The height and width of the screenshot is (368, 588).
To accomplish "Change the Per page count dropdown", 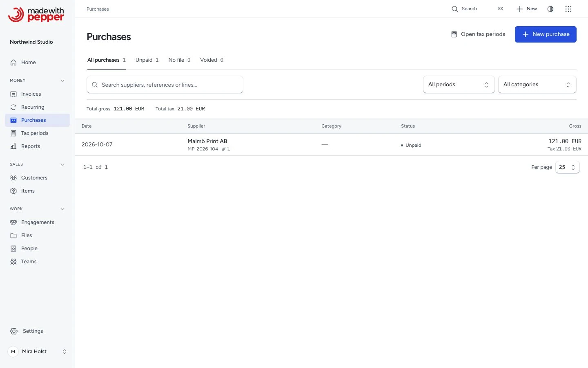I will (x=567, y=167).
